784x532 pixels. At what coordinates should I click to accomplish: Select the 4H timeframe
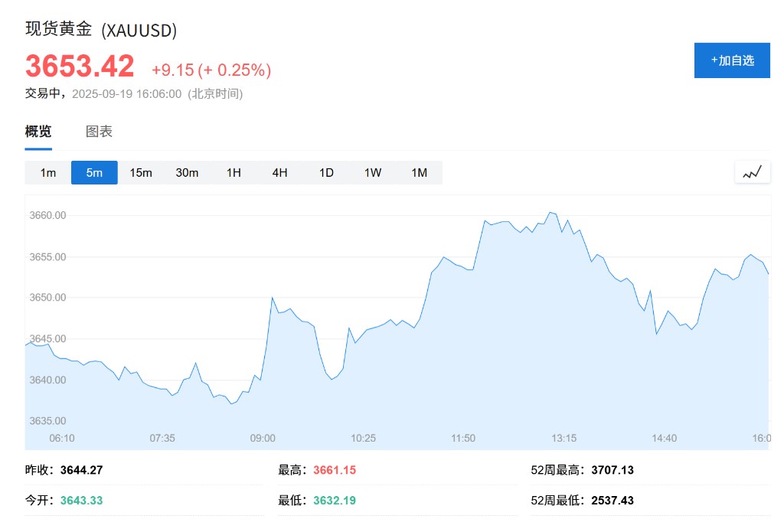[x=279, y=173]
